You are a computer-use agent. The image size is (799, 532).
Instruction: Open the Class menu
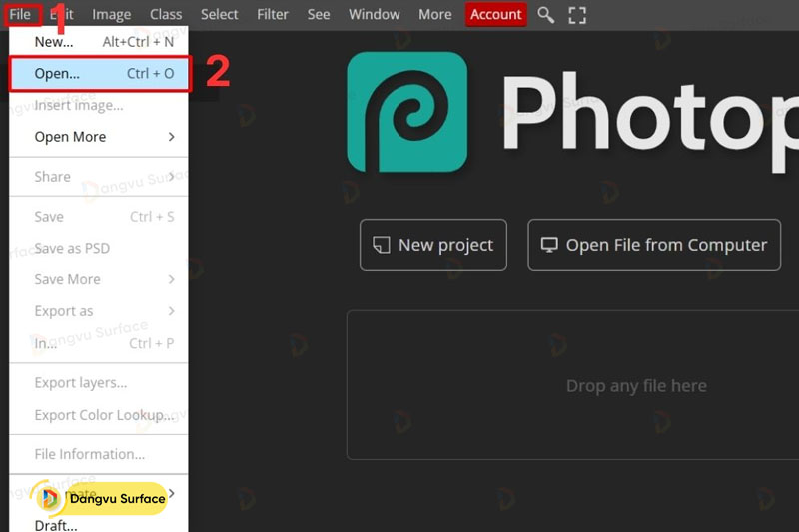(166, 14)
